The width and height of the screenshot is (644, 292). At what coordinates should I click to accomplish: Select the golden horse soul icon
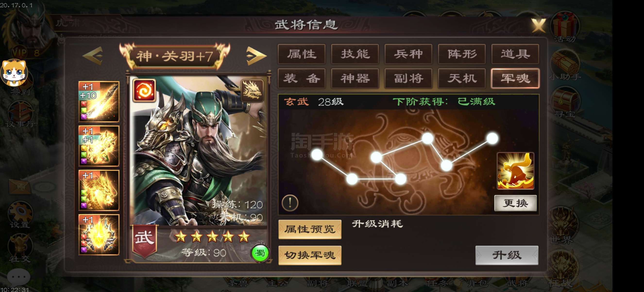(x=516, y=171)
